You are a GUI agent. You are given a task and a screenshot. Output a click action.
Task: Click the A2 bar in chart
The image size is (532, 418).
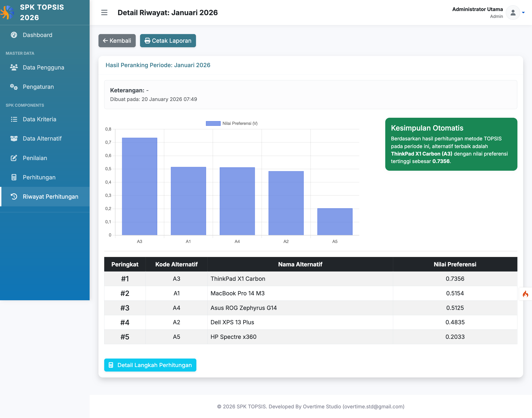tap(286, 203)
